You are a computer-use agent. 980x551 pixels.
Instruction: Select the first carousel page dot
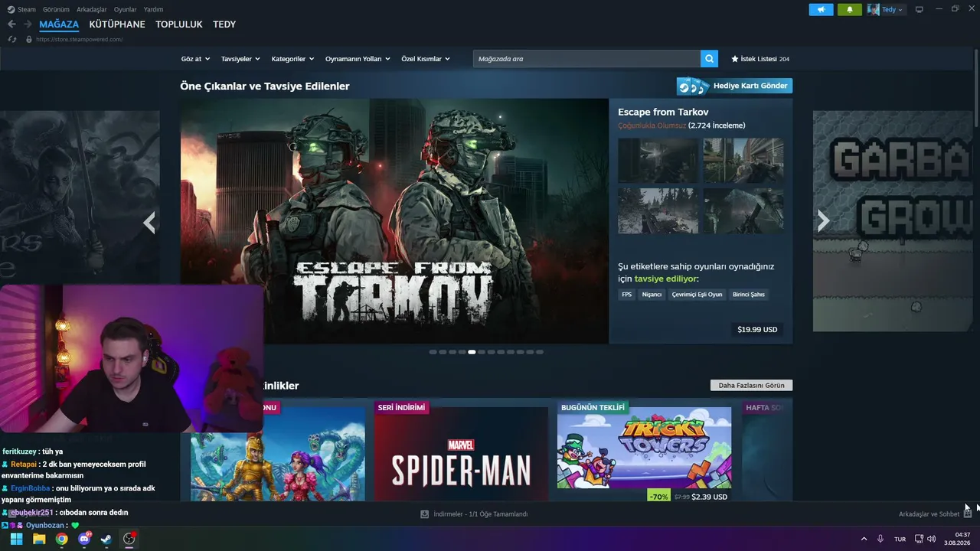(x=433, y=352)
